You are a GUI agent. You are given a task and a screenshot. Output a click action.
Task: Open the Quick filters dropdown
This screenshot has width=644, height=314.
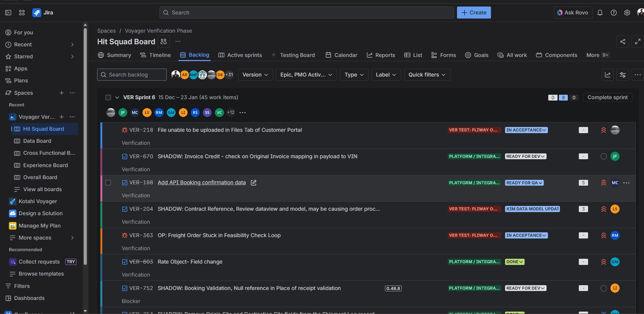tap(427, 75)
